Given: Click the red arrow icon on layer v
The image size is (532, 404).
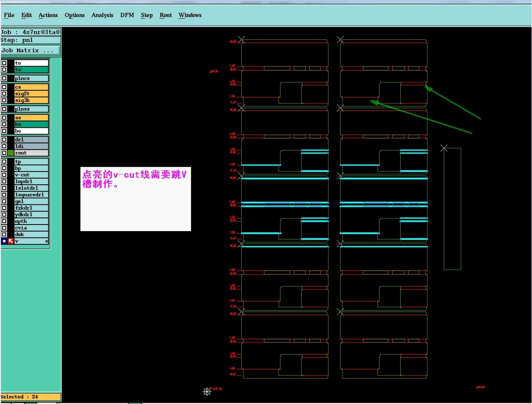Looking at the screenshot, I should point(11,241).
